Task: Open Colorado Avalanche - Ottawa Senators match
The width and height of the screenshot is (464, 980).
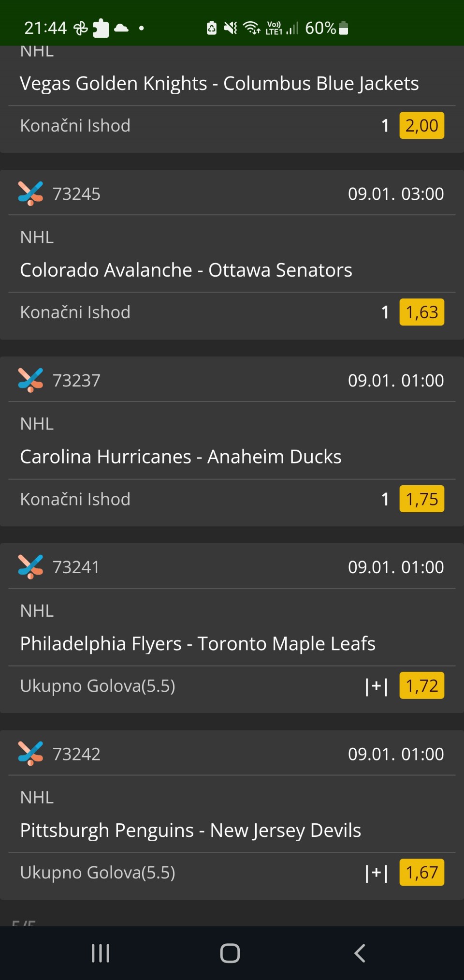Action: tap(186, 270)
